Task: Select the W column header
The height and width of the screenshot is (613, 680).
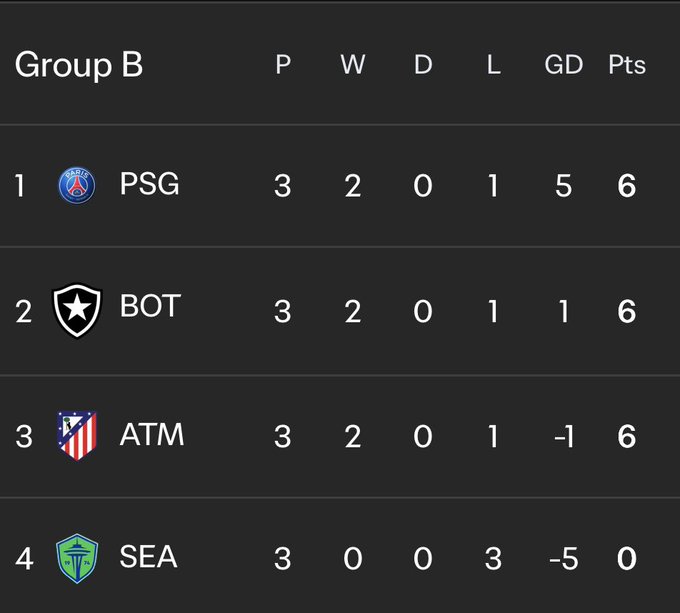Action: tap(353, 65)
